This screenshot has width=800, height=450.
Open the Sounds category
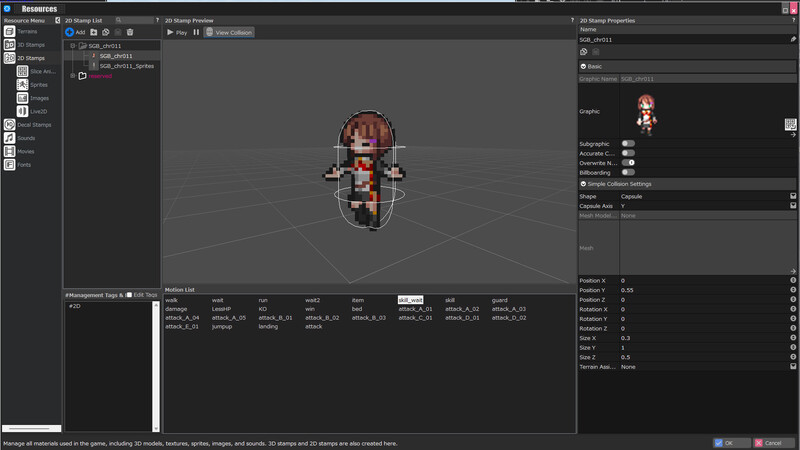(19, 138)
